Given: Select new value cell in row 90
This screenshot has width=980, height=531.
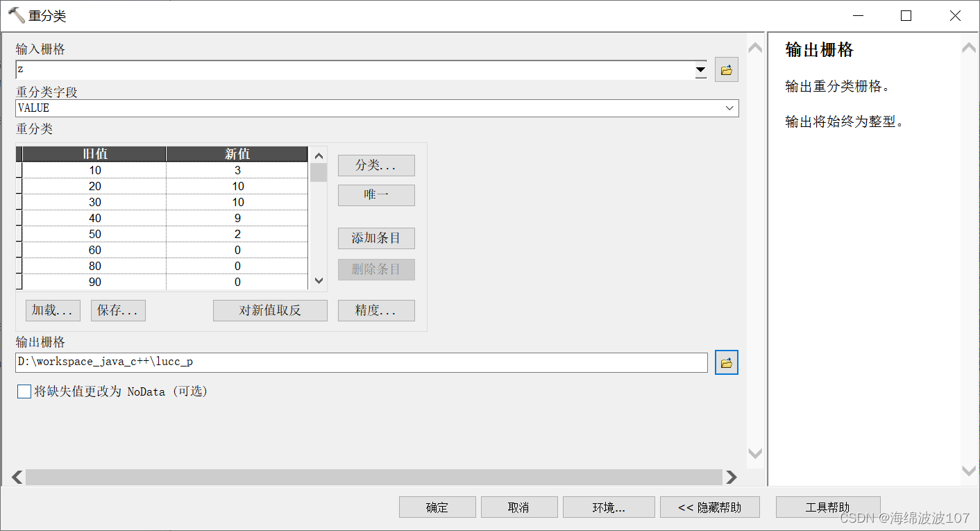Looking at the screenshot, I should tap(237, 282).
